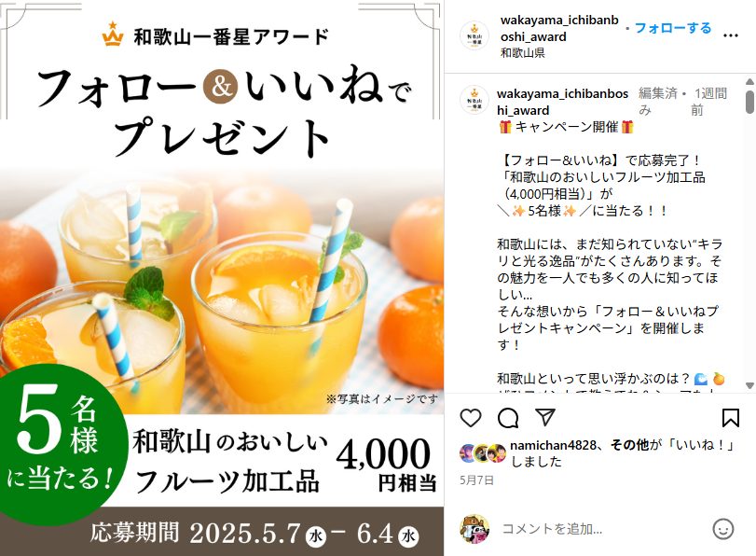This screenshot has width=756, height=556.
Task: Like the post with the heart icon
Action: tap(471, 418)
